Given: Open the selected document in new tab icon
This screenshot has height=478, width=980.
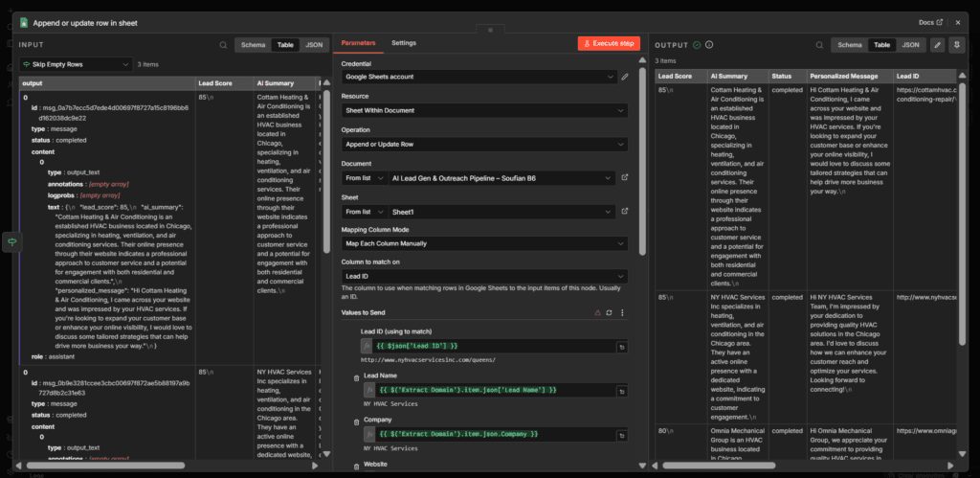Looking at the screenshot, I should coord(624,178).
